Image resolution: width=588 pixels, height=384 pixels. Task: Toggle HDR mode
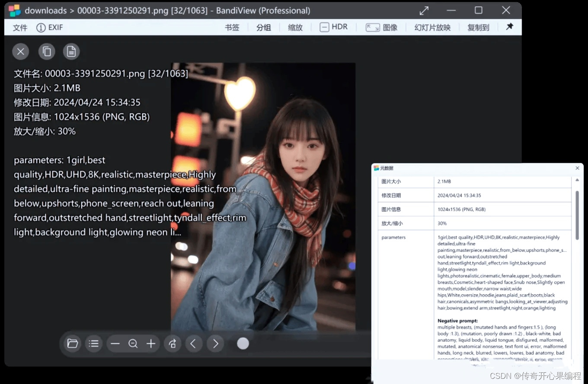pyautogui.click(x=333, y=27)
